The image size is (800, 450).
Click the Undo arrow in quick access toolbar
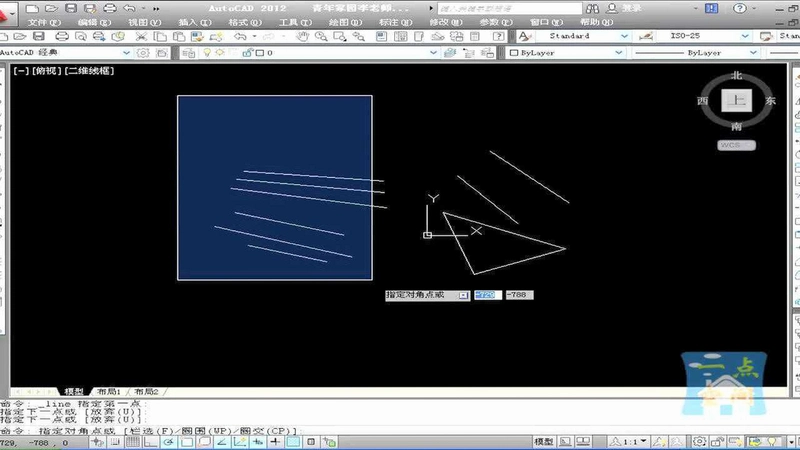pyautogui.click(x=130, y=8)
